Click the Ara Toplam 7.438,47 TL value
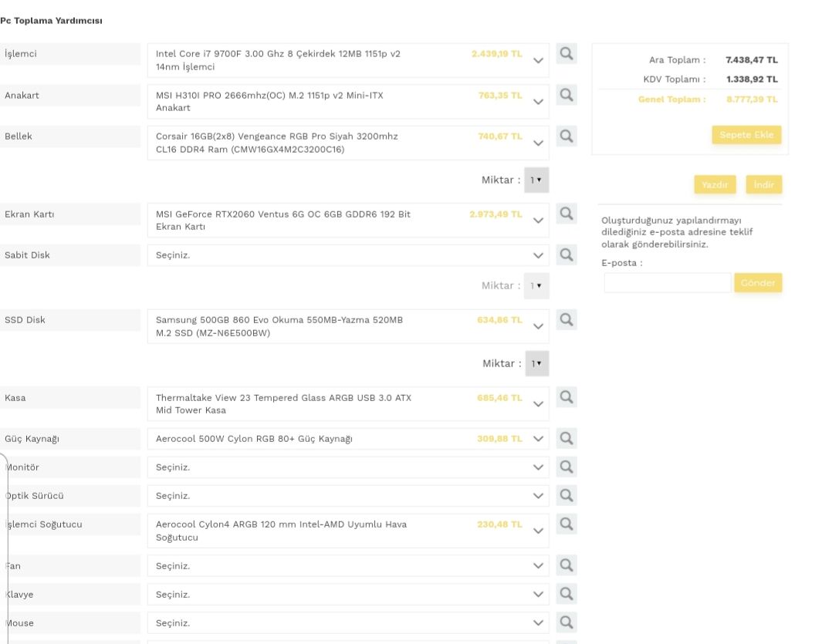 coord(752,60)
